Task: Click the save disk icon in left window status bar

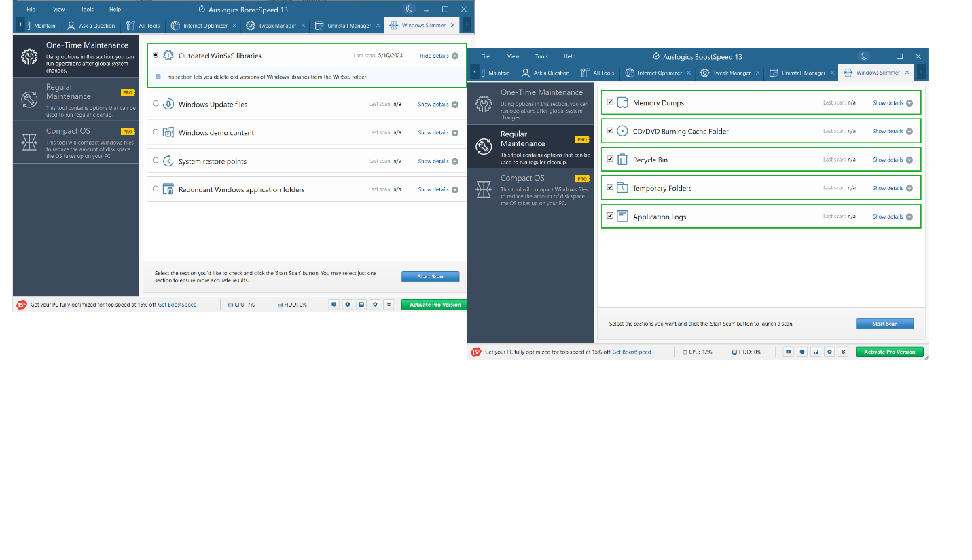Action: tap(361, 305)
